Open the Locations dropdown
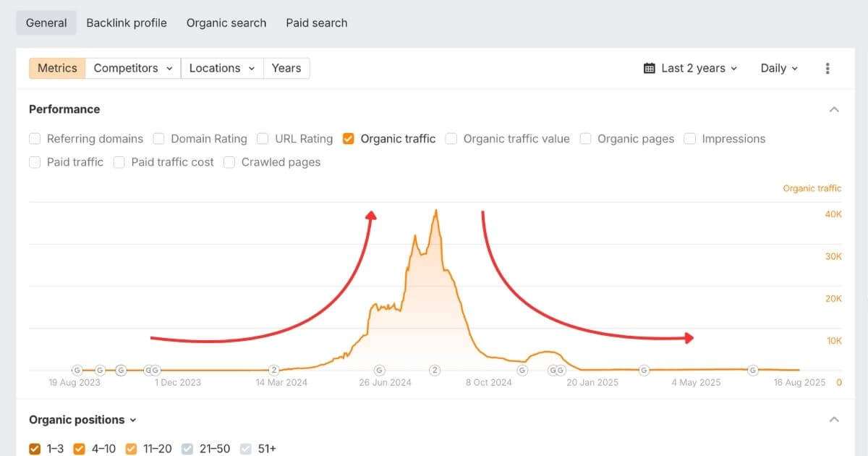 (221, 67)
